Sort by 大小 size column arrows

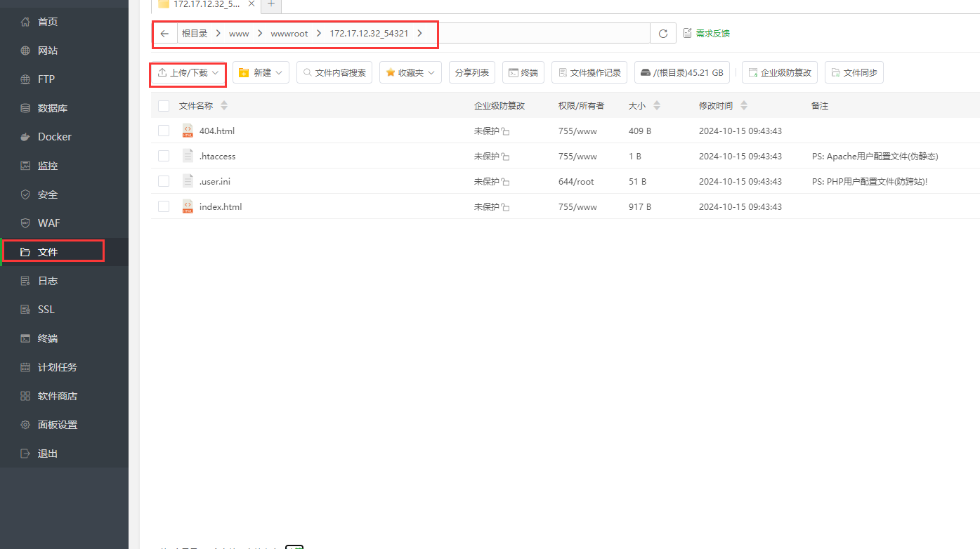coord(657,106)
